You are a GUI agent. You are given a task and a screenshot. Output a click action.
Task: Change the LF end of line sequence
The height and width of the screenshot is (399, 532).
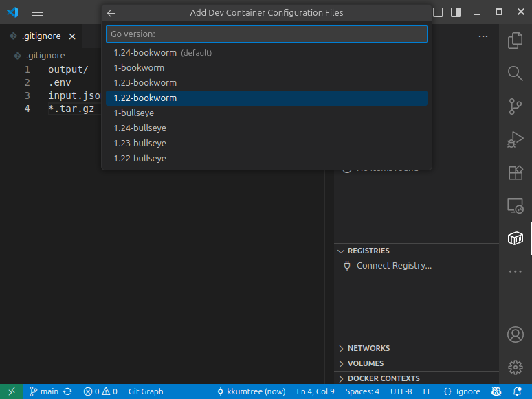click(427, 391)
